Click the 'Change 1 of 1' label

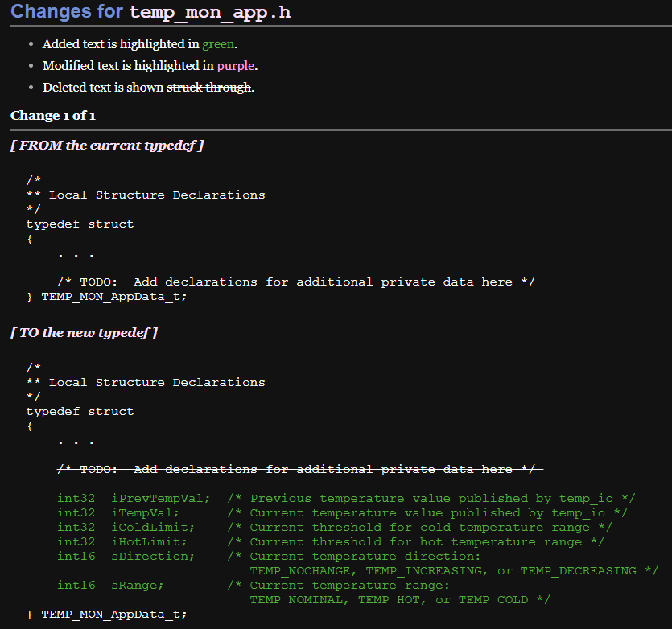click(53, 116)
